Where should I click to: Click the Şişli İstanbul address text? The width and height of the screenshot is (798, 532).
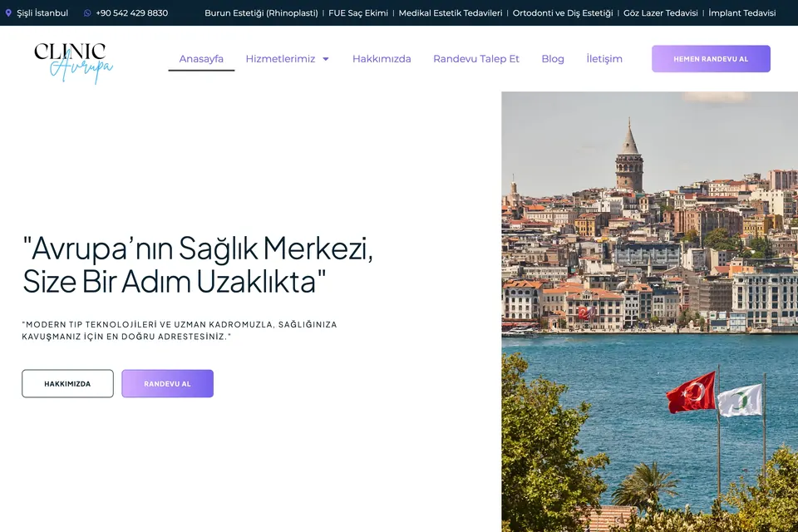tap(42, 13)
